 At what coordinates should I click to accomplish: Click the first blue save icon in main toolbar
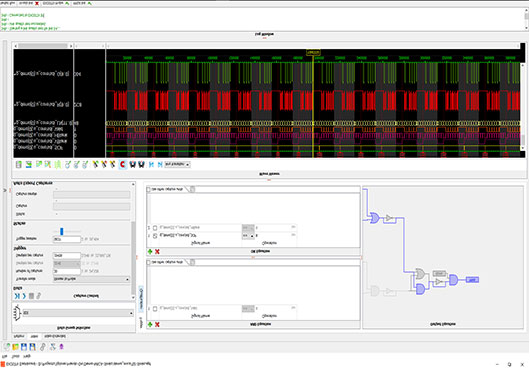(x=24, y=347)
